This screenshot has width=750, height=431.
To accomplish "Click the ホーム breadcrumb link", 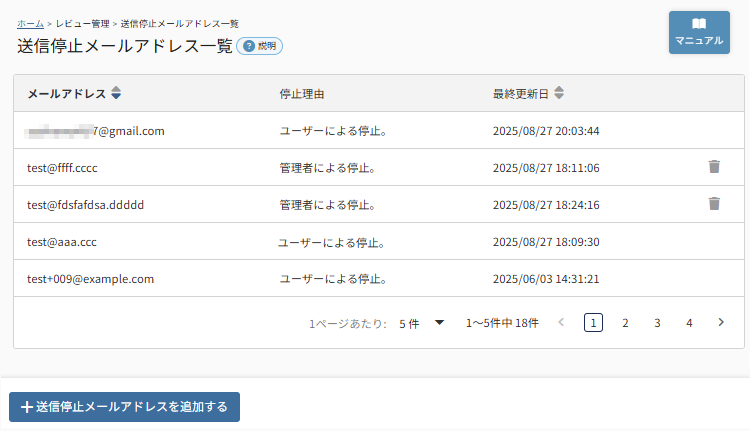I will (30, 22).
